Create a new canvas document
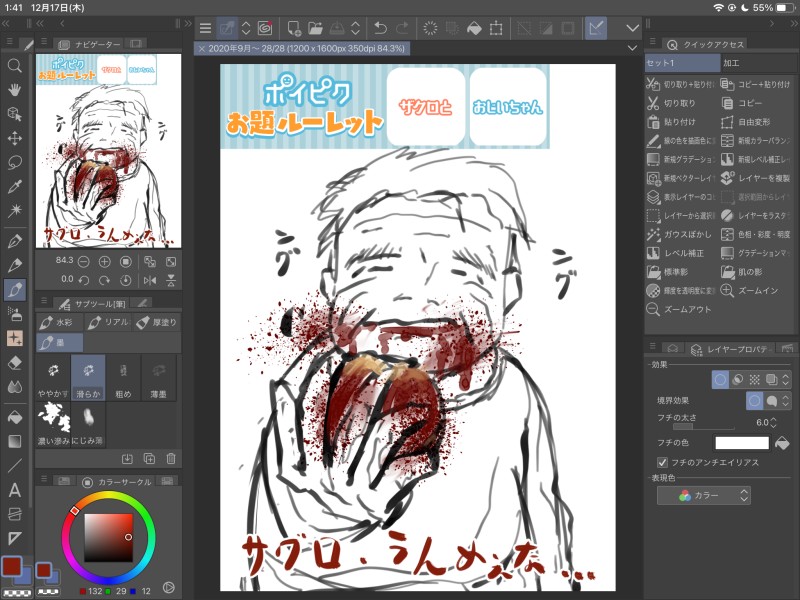800x600 pixels. click(x=294, y=28)
